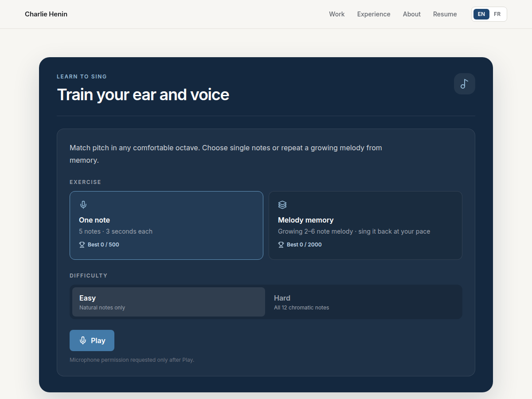Click the microphone icon inside Play button

pyautogui.click(x=82, y=340)
